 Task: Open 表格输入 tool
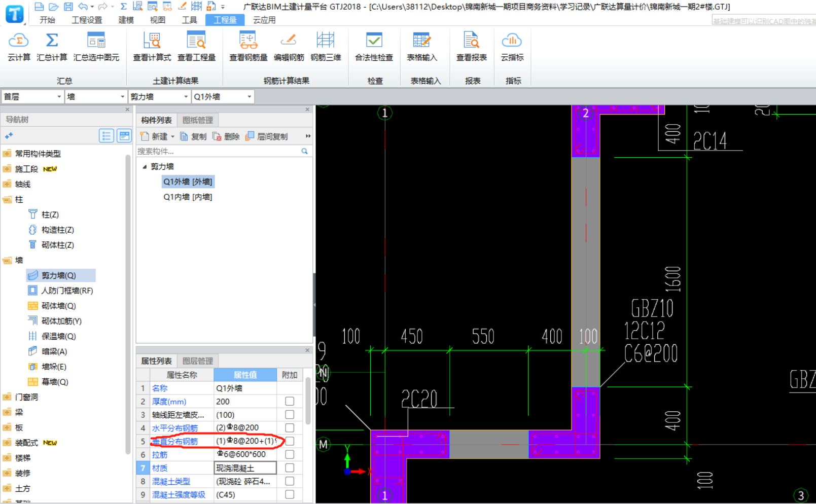421,47
